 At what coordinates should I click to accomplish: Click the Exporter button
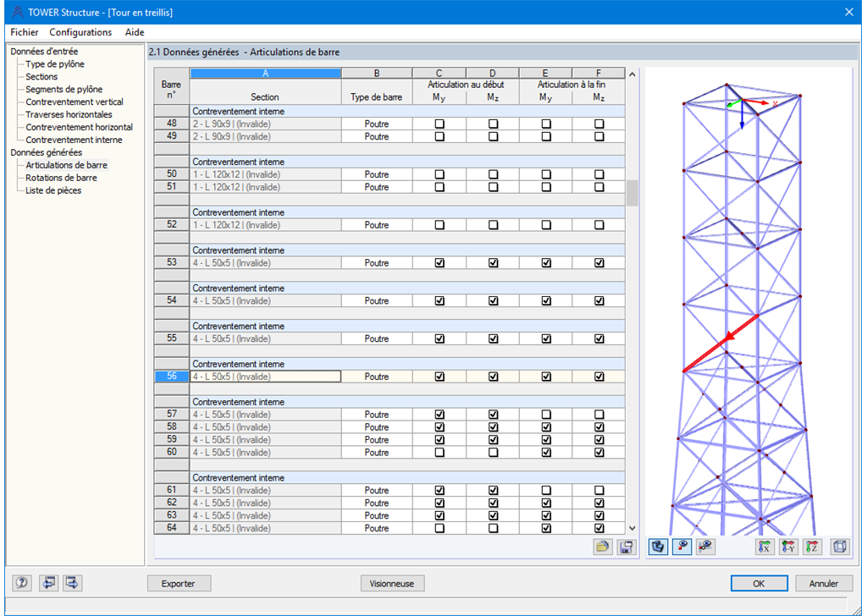(178, 583)
